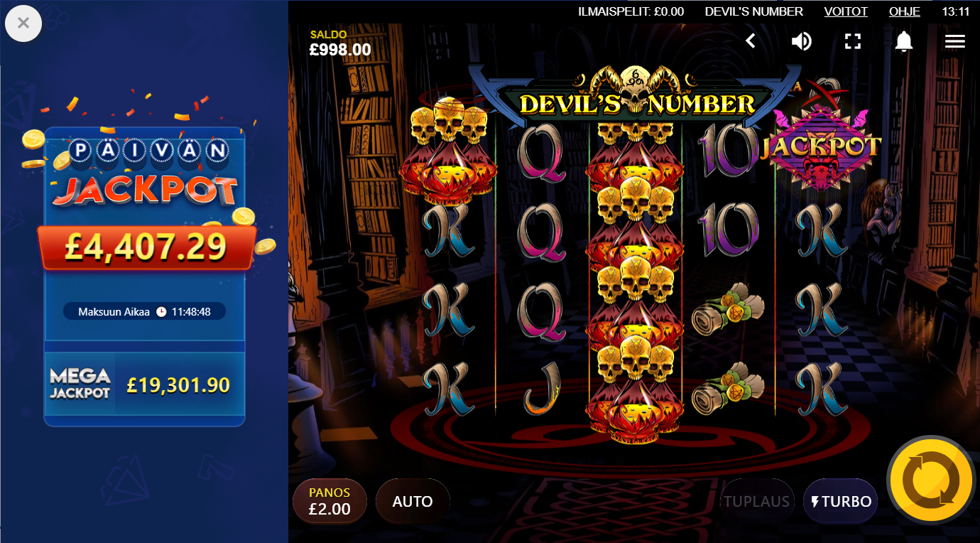Viewport: 980px width, 543px height.
Task: Close the jackpot panel with X
Action: [x=23, y=23]
